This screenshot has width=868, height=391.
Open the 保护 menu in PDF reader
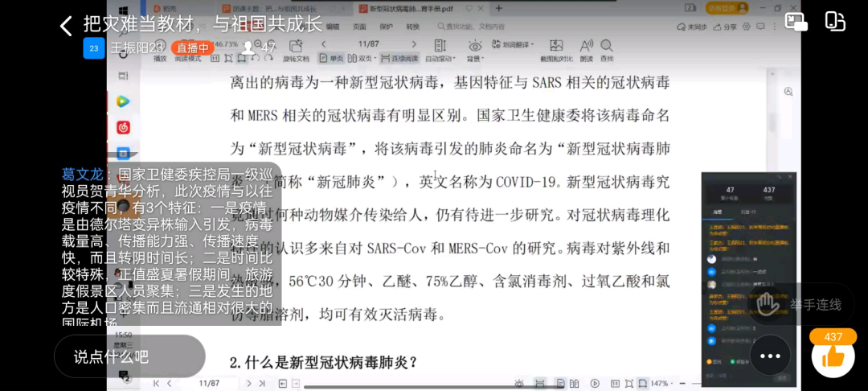(386, 27)
